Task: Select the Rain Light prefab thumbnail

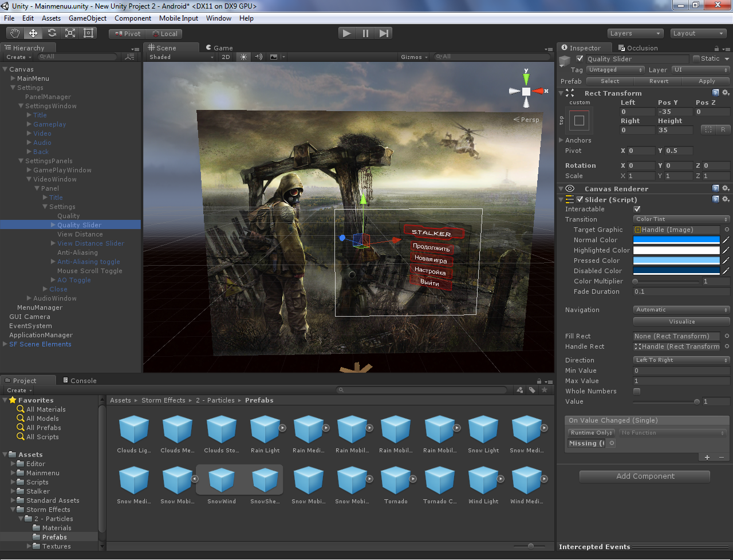Action: 265,429
